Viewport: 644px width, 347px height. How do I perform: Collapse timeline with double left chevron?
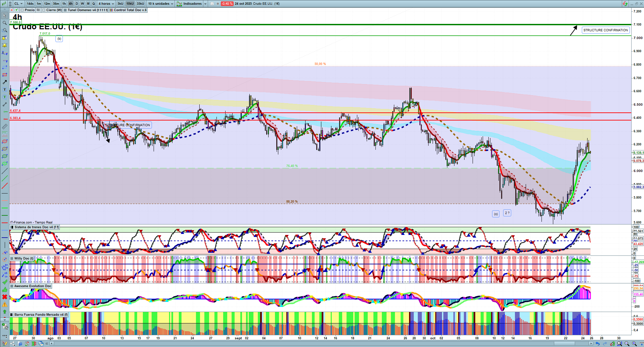pyautogui.click(x=47, y=344)
